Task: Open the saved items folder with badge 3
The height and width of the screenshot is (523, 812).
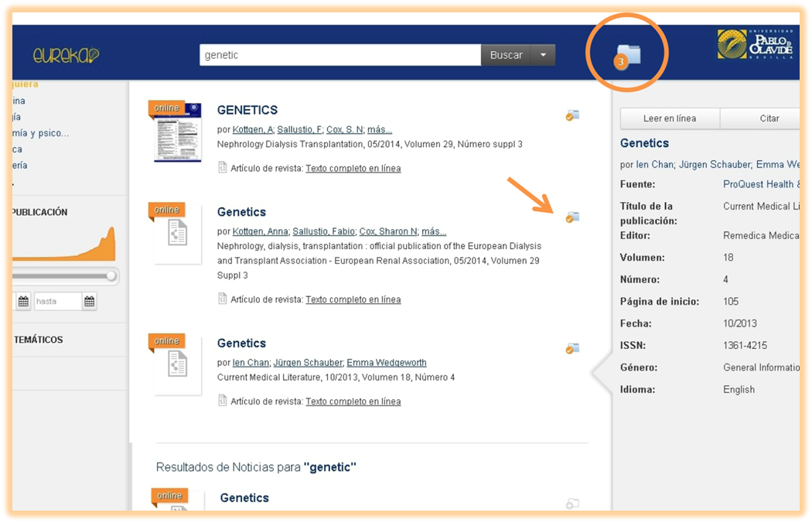Action: pyautogui.click(x=628, y=55)
